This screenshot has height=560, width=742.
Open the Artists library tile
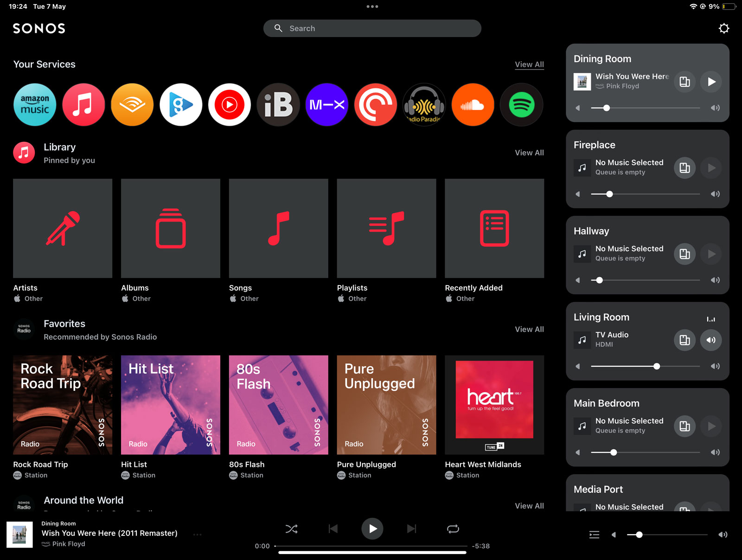(63, 229)
